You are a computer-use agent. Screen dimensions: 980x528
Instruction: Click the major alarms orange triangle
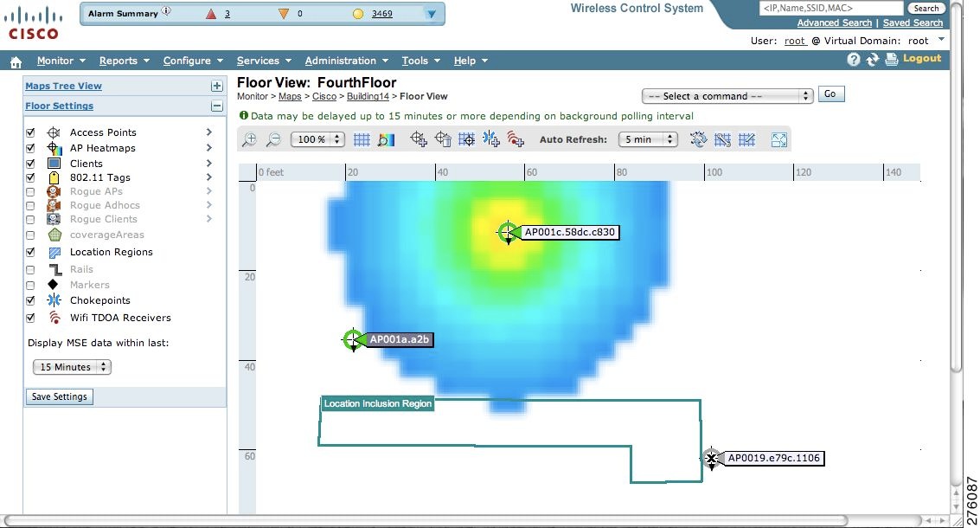point(284,14)
